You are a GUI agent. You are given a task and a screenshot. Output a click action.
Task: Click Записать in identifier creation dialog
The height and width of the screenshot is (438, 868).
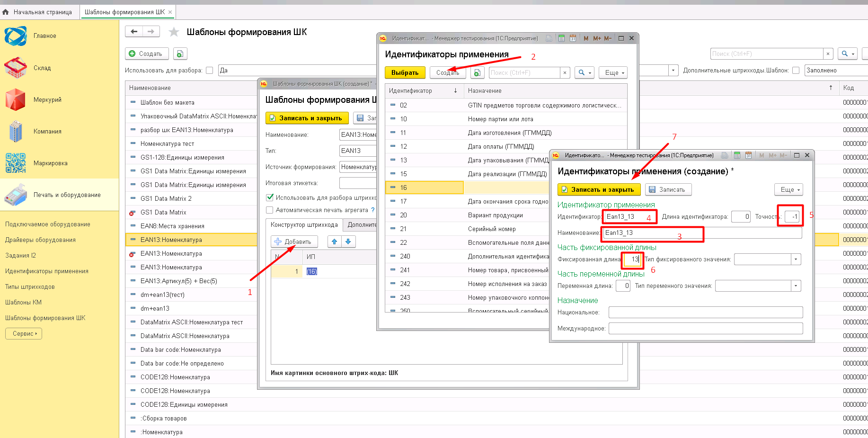[x=668, y=189]
